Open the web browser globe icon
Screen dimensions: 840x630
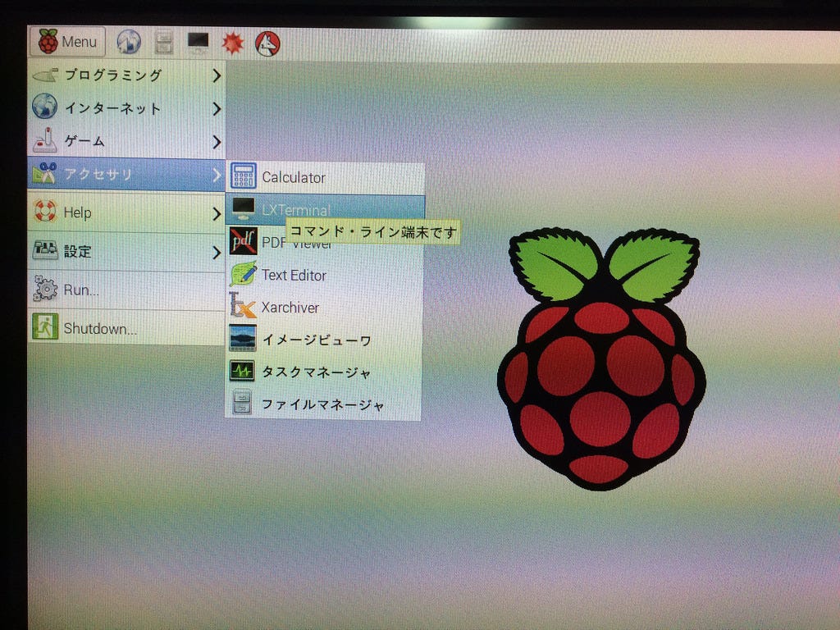click(130, 40)
